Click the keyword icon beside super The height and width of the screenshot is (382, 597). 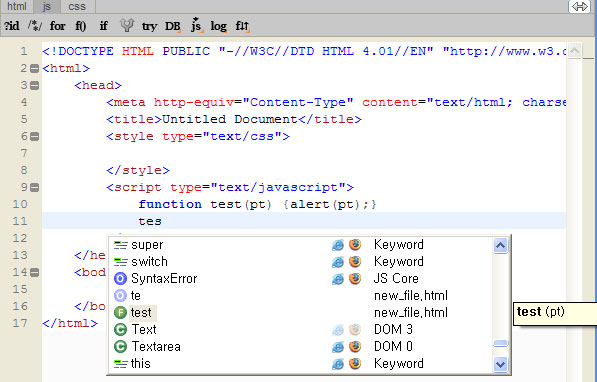tap(120, 245)
